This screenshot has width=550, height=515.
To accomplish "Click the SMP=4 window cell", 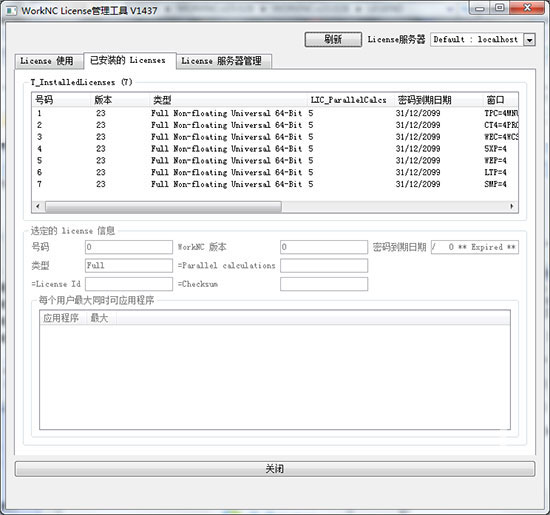I will [x=495, y=184].
